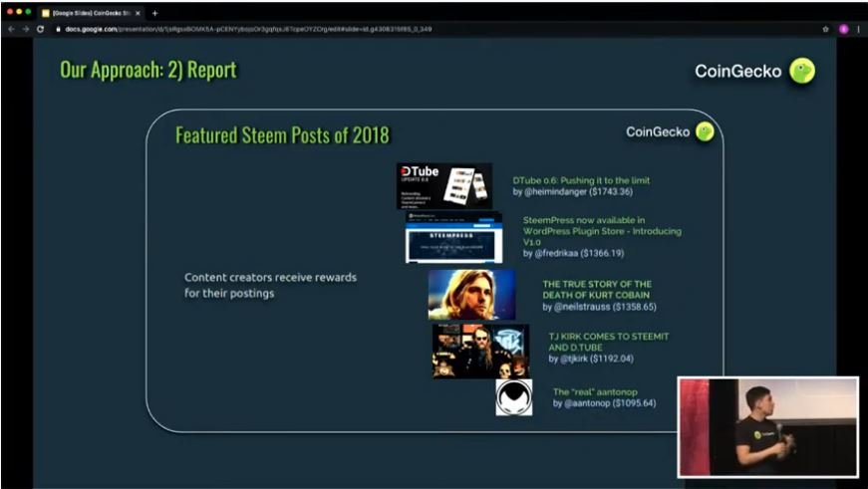Click 'by @neilstrauss ($1358.65)' text

point(600,307)
